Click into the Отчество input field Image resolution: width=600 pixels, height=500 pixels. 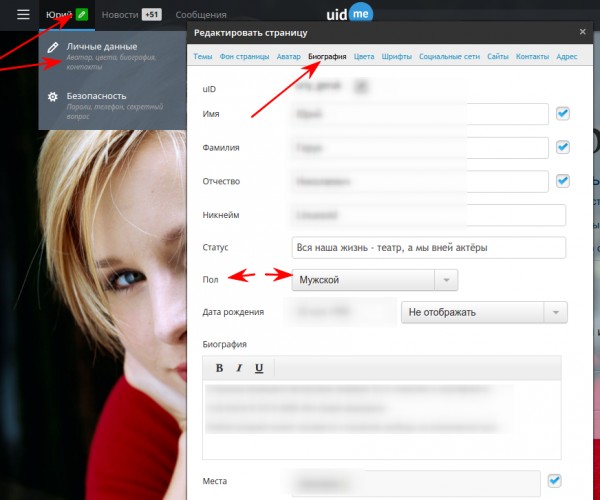point(420,181)
